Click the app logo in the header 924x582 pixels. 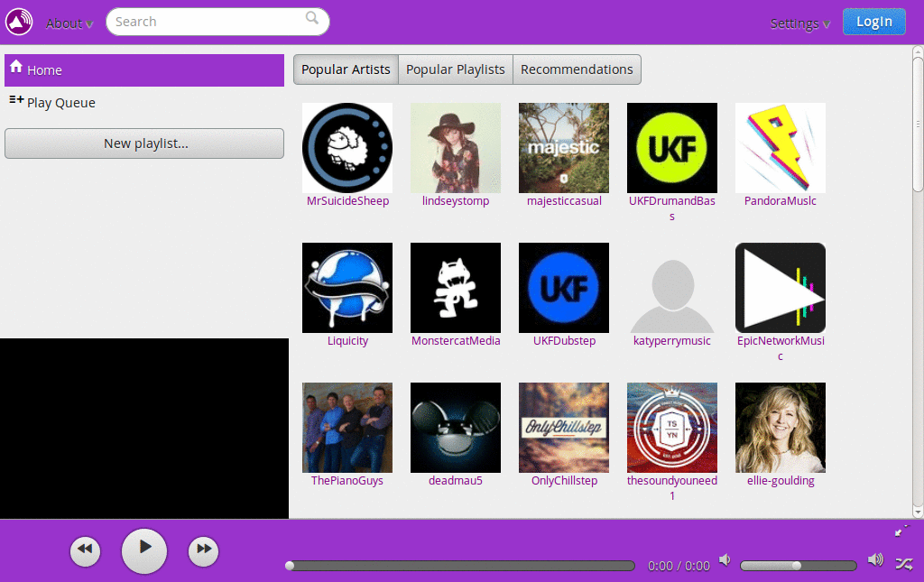(x=19, y=22)
